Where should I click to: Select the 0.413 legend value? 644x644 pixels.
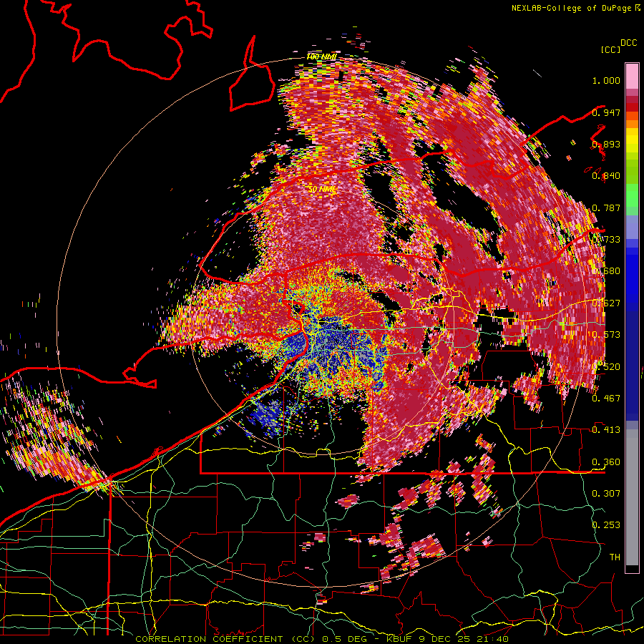click(x=606, y=430)
